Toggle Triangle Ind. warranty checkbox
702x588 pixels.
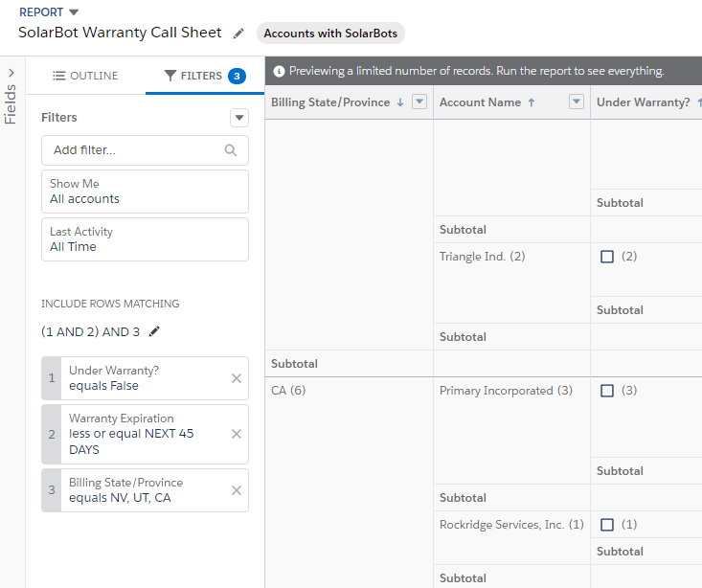[x=606, y=257]
